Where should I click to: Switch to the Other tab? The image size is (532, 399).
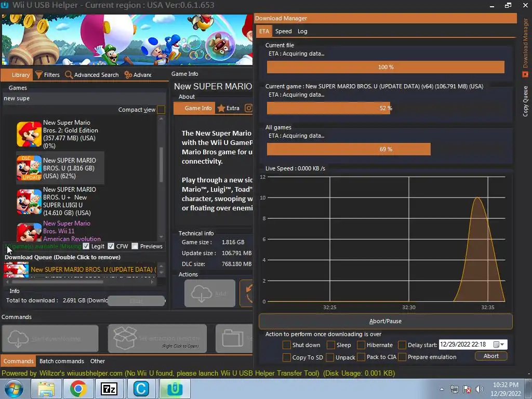[97, 361]
